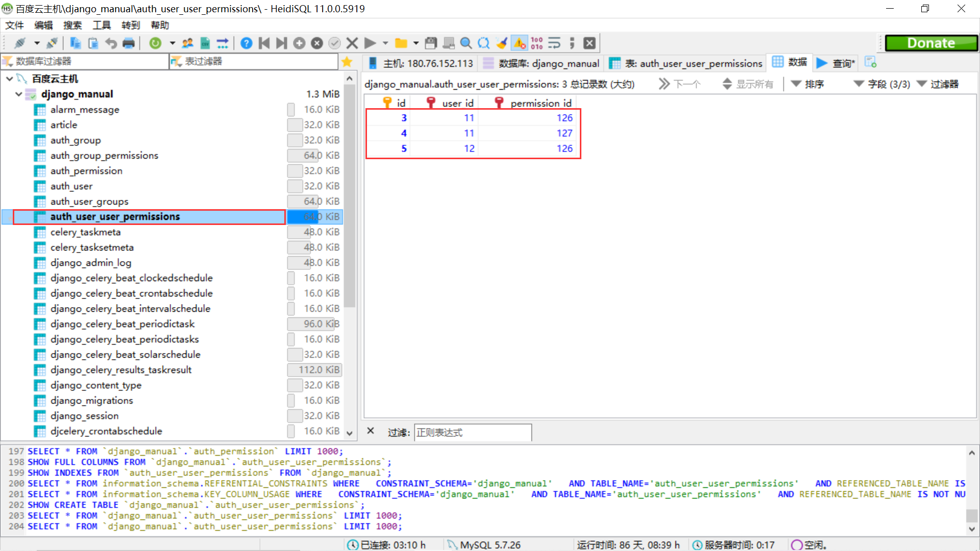
Task: Open the 搜索 menu
Action: coord(72,25)
